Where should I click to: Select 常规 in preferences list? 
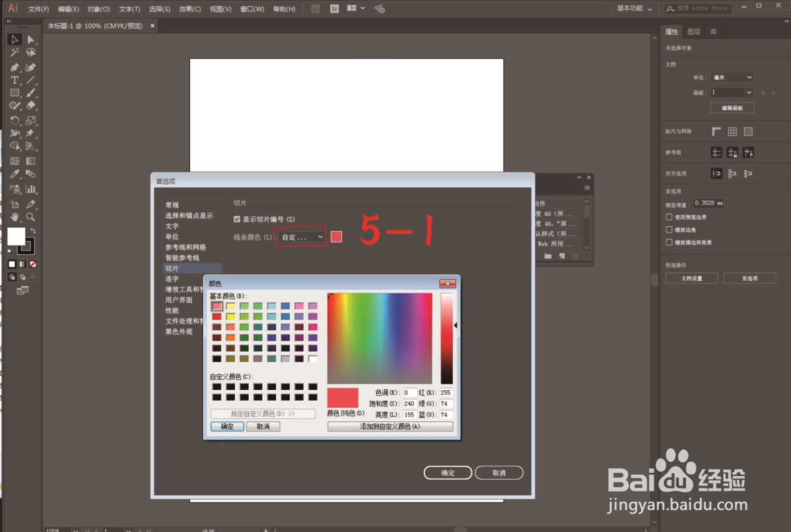(172, 205)
